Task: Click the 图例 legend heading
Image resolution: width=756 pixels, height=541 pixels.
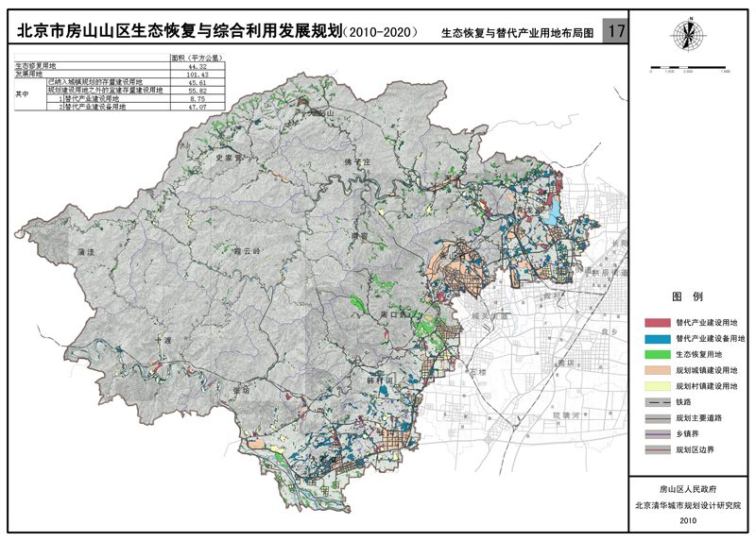Action: point(687,296)
